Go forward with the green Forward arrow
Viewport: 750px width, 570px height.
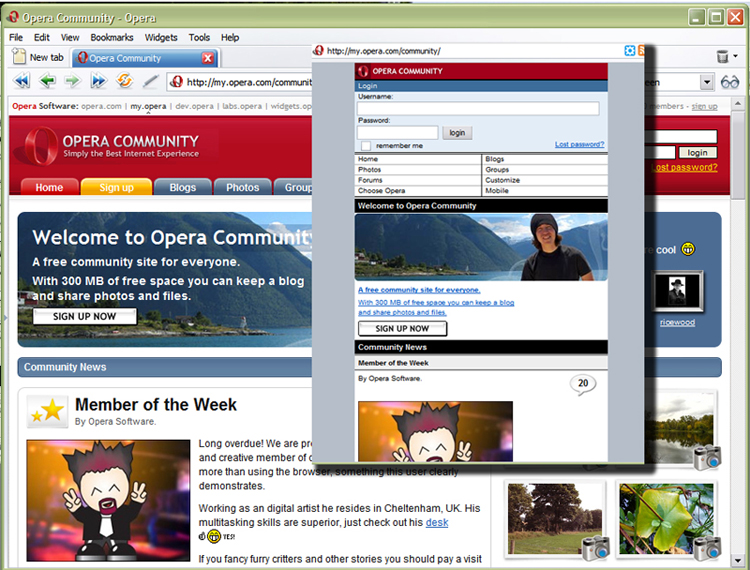pos(72,82)
